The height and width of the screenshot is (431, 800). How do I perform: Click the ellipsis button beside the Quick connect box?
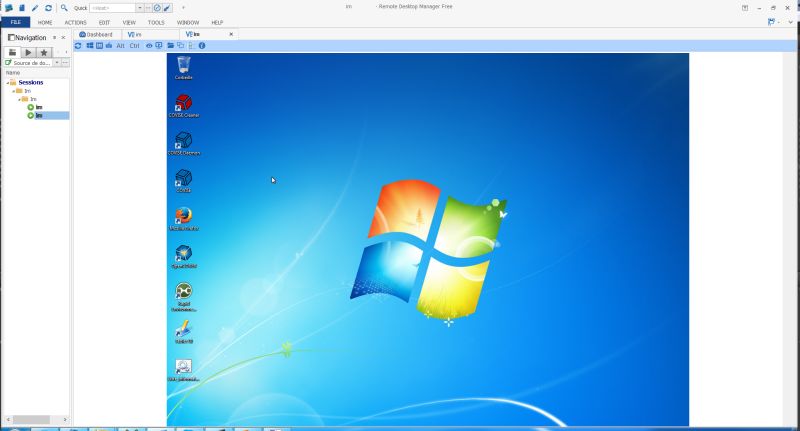point(148,8)
